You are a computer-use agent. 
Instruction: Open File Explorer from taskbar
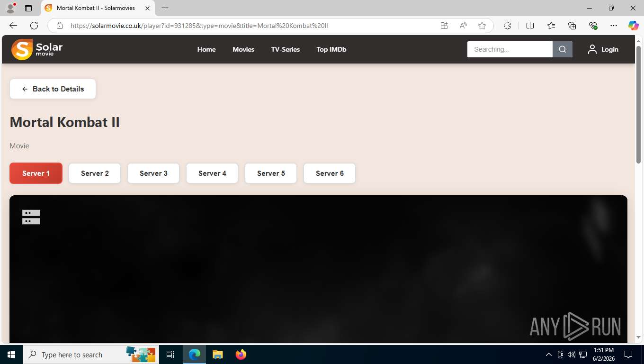click(217, 355)
